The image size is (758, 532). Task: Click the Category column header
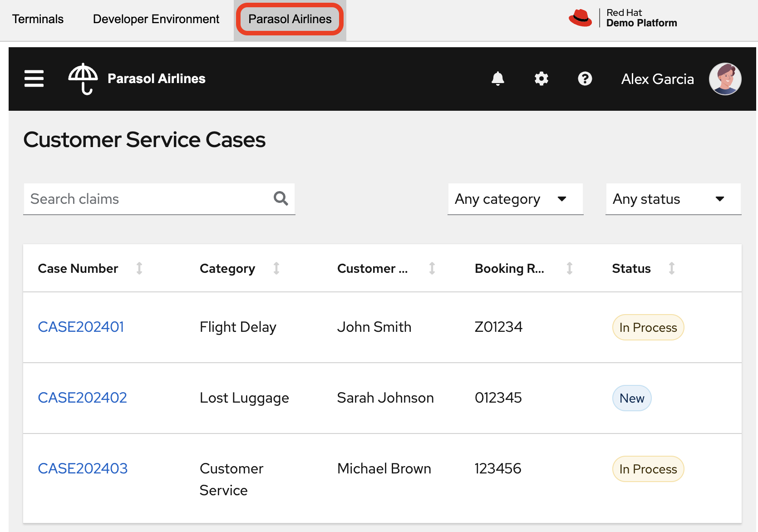click(227, 268)
